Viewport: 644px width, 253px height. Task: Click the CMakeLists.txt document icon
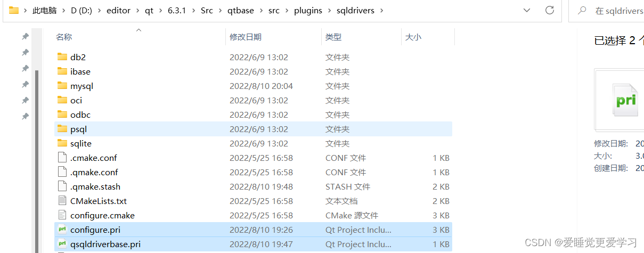pos(62,201)
